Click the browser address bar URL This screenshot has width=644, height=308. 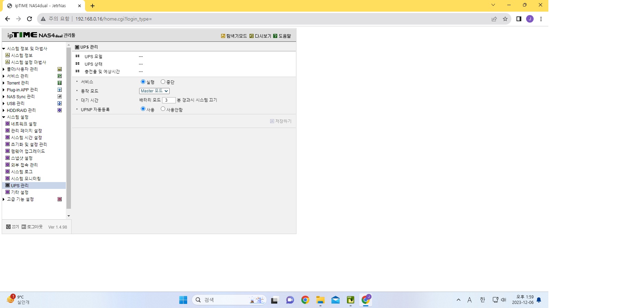tap(113, 19)
